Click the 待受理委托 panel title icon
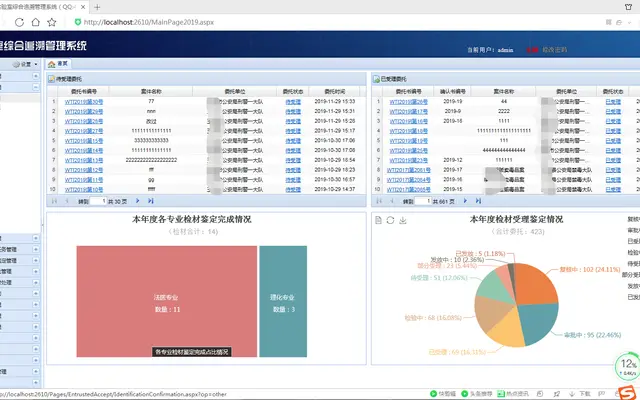The width and height of the screenshot is (640, 400). pos(51,79)
